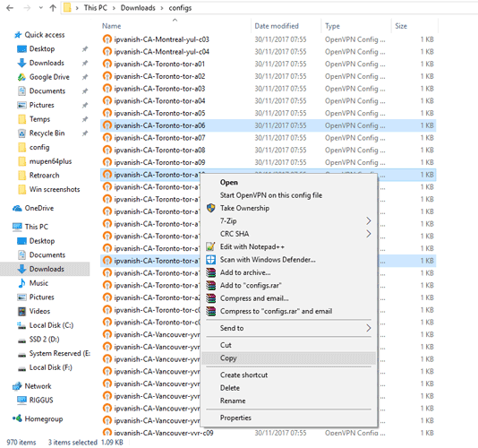Open the mupen64plus folder
The width and height of the screenshot is (478, 448).
(50, 161)
